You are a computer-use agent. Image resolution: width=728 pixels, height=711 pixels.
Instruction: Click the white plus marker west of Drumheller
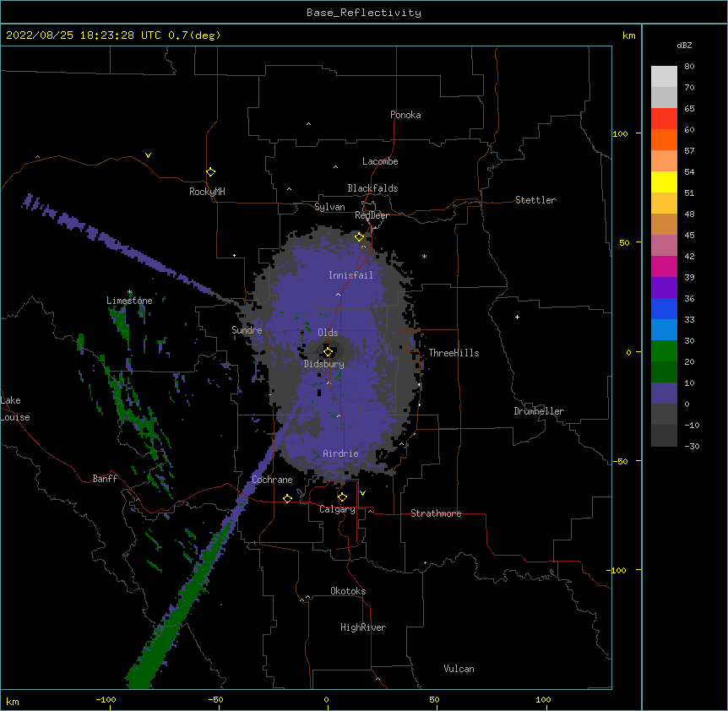(517, 317)
